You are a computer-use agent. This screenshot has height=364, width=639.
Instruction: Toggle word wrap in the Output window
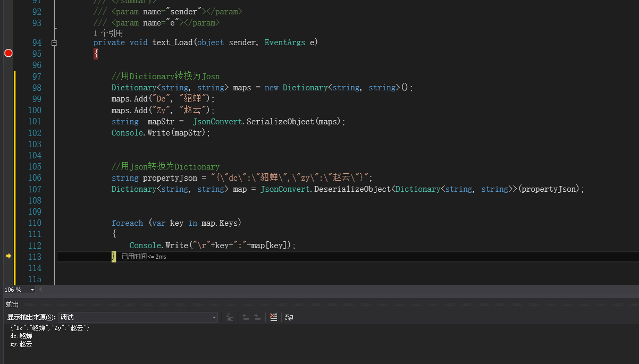click(289, 317)
